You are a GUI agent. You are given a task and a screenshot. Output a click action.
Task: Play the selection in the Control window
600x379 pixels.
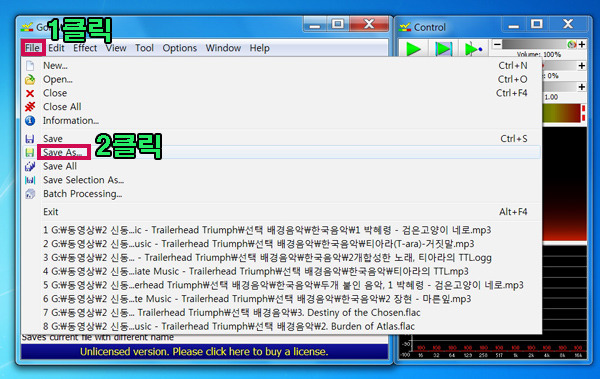click(443, 49)
